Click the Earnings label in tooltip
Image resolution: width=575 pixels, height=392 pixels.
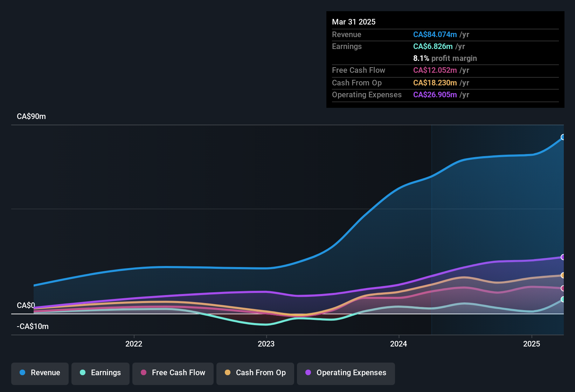pyautogui.click(x=347, y=46)
